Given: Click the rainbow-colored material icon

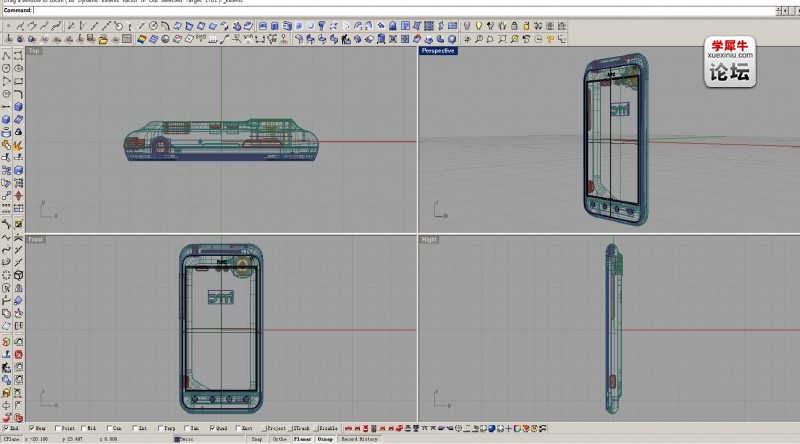Looking at the screenshot, I should point(141,39).
